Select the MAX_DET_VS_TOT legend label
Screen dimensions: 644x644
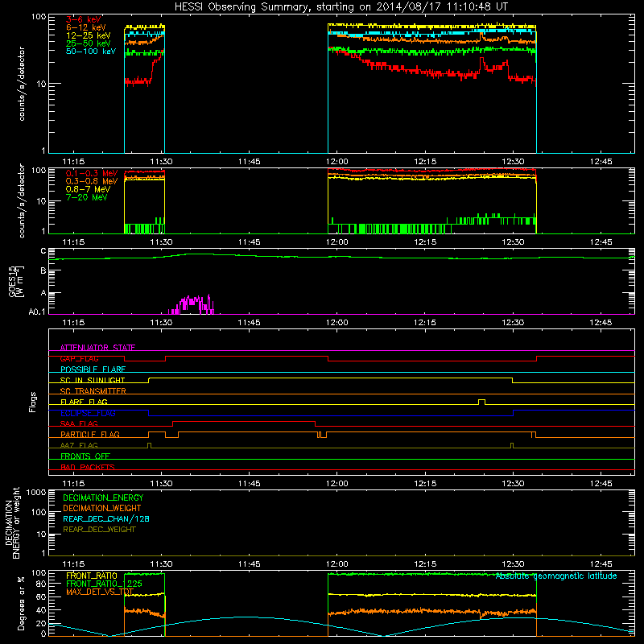[x=100, y=592]
